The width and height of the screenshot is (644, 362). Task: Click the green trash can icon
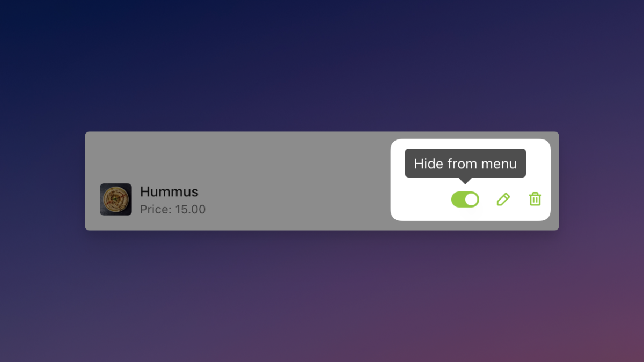pos(535,199)
